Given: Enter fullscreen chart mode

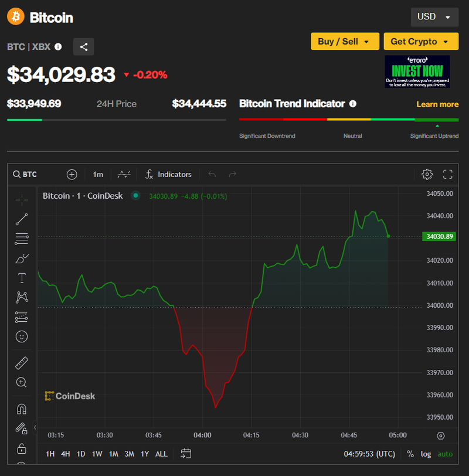Looking at the screenshot, I should pyautogui.click(x=448, y=174).
